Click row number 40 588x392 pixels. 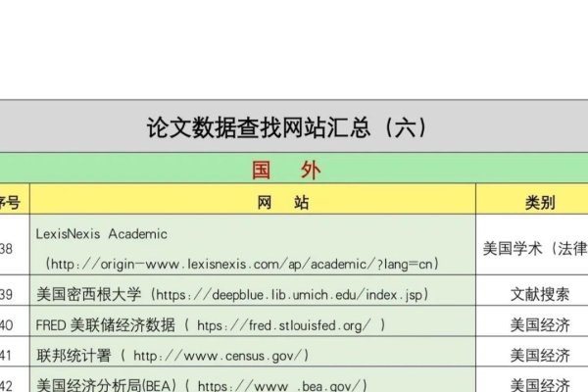click(x=7, y=325)
